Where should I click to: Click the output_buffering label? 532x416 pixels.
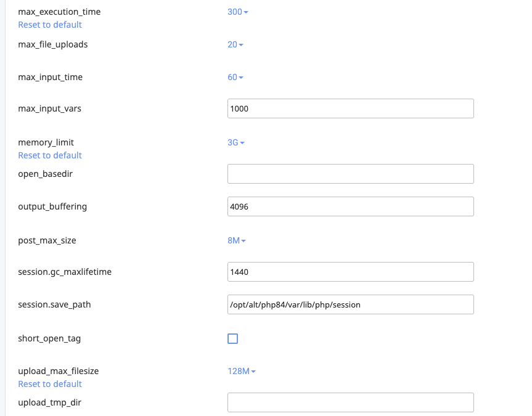[x=52, y=206]
